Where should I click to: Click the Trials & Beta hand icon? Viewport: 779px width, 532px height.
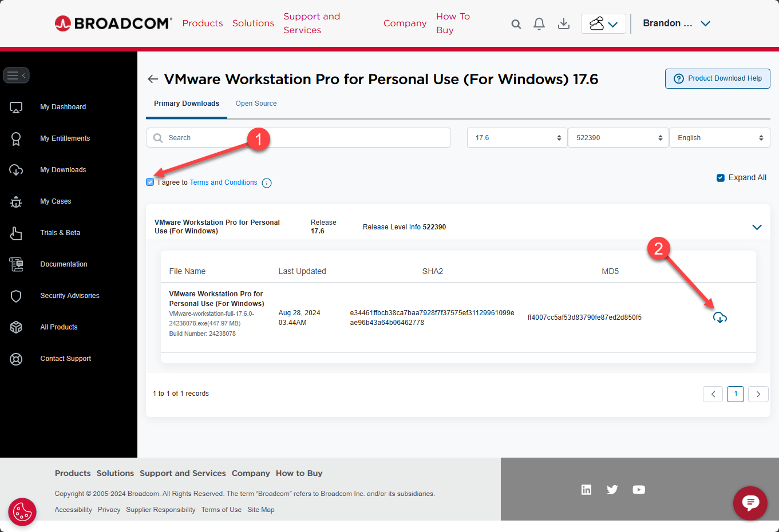[x=16, y=233]
